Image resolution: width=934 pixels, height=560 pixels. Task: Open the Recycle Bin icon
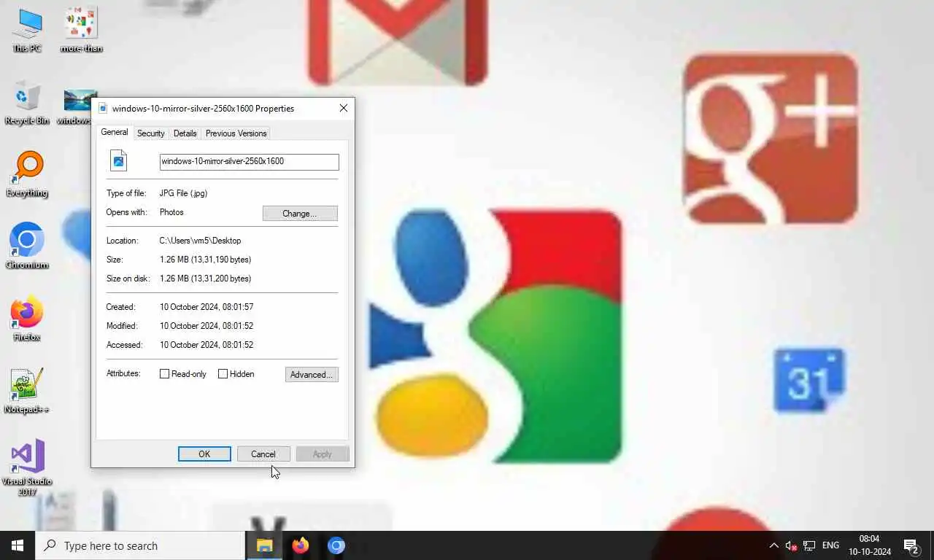coord(27,102)
